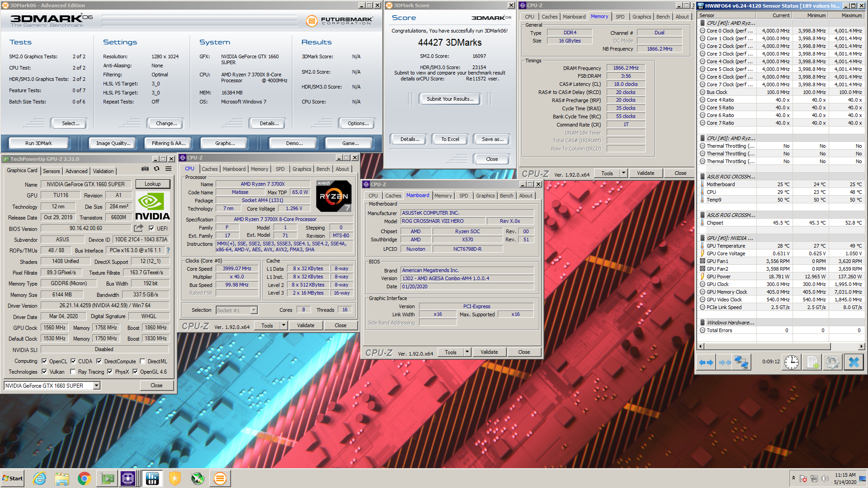This screenshot has width=868, height=488.
Task: Click the Lookup button in GPU-Z
Action: pos(153,184)
